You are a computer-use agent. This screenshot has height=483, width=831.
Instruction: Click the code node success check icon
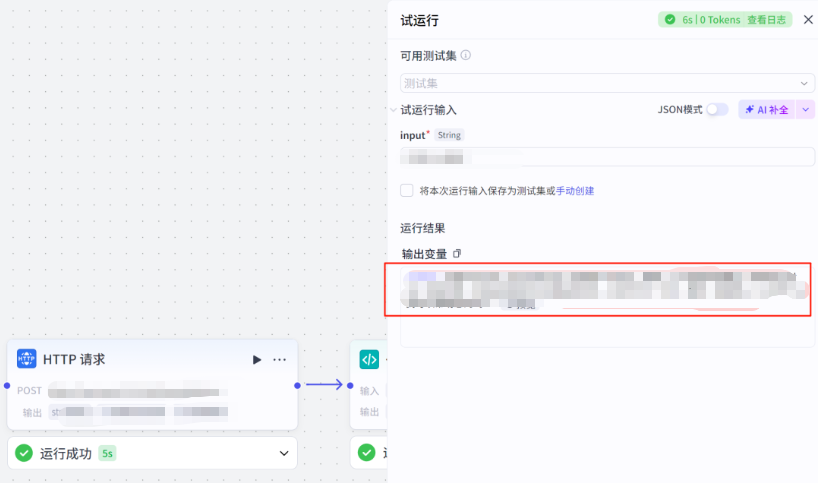click(367, 453)
